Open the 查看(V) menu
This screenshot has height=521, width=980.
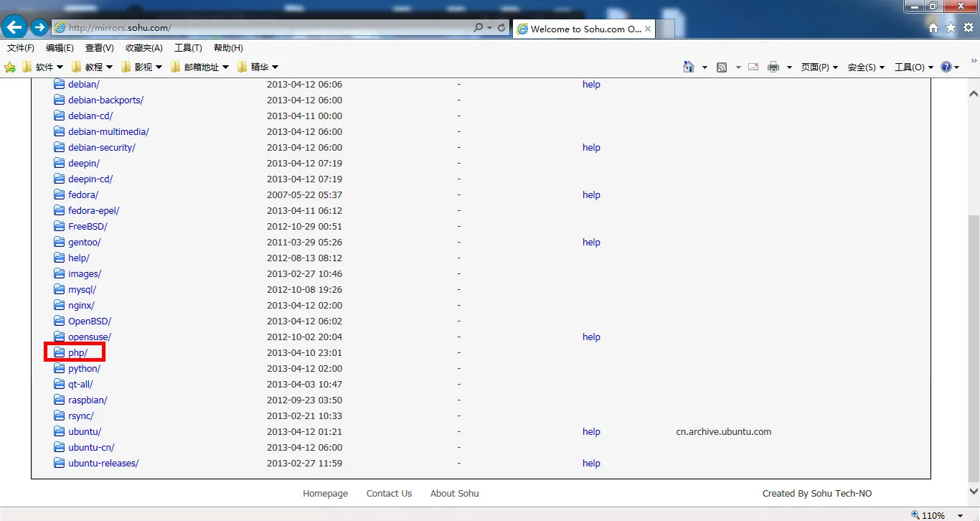(100, 48)
